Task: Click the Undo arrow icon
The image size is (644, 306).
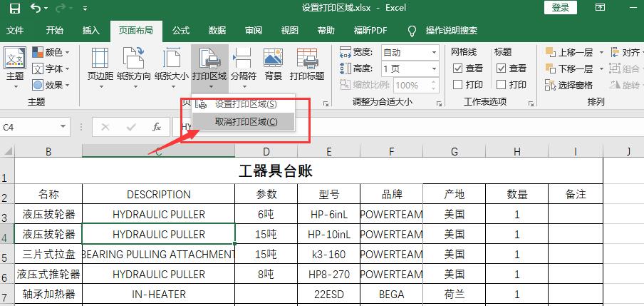Action: click(x=36, y=8)
